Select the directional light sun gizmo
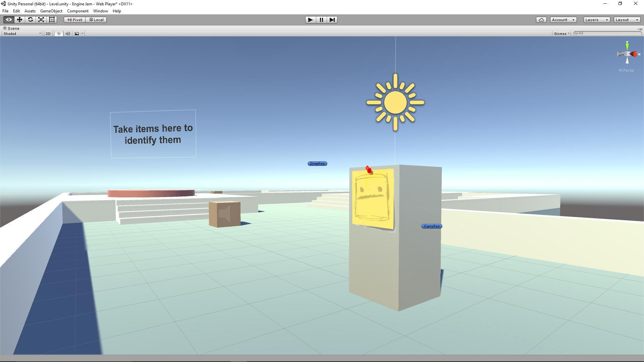This screenshot has width=644, height=362. pyautogui.click(x=395, y=103)
